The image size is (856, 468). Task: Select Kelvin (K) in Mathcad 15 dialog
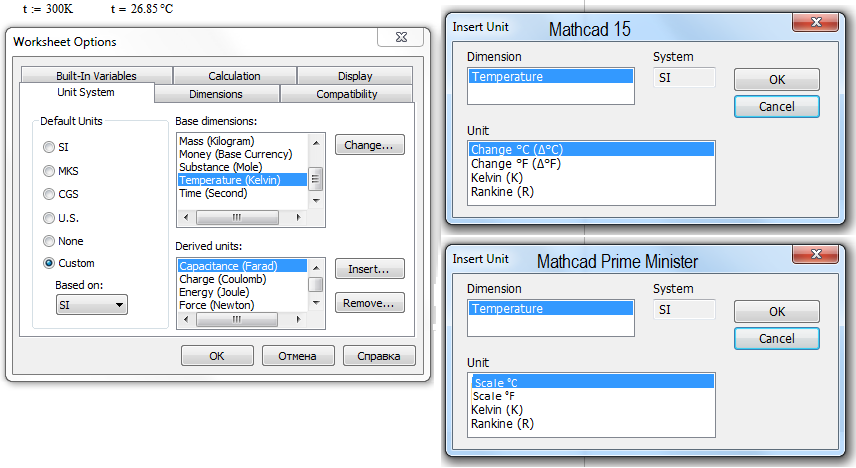(592, 177)
